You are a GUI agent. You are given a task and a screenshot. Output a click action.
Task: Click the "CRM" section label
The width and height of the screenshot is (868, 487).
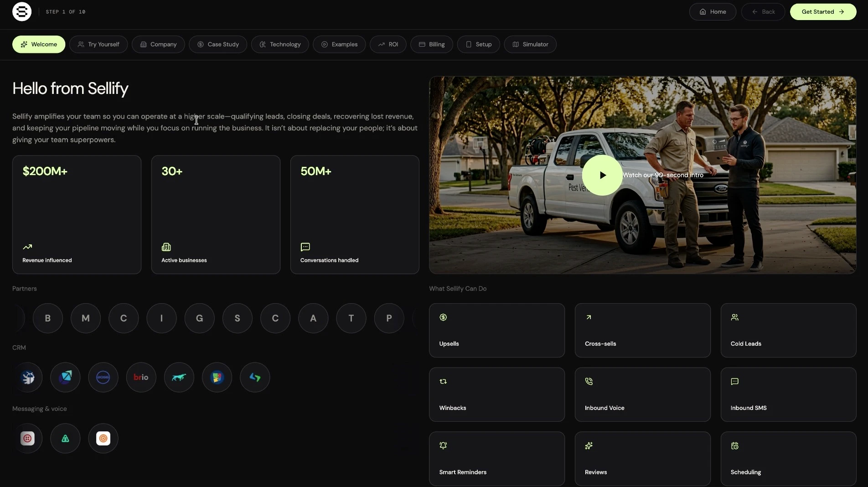click(x=19, y=347)
